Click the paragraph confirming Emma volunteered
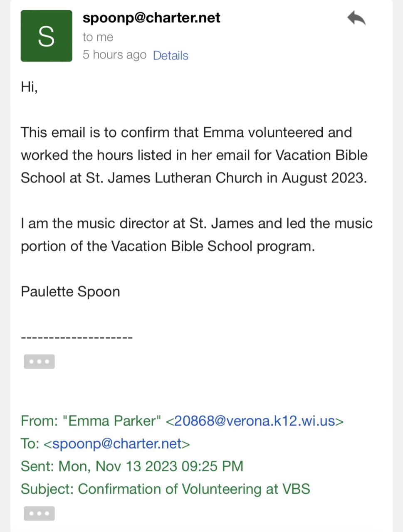The image size is (403, 532). pos(194,155)
